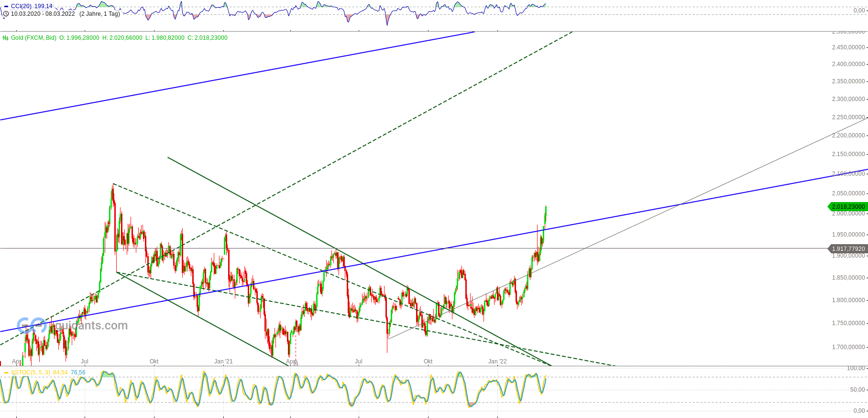
Task: Click the 0,00 label on the CCI axis
Action: [859, 11]
